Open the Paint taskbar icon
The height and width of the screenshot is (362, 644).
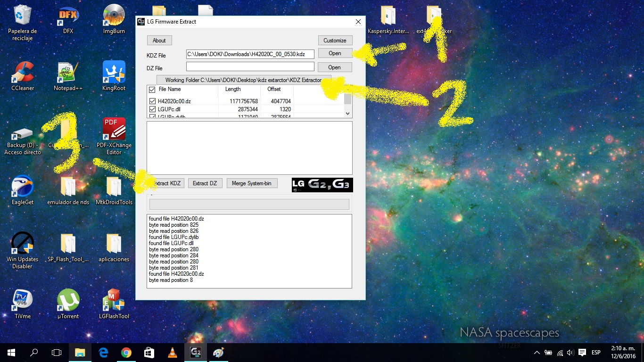pos(218,353)
